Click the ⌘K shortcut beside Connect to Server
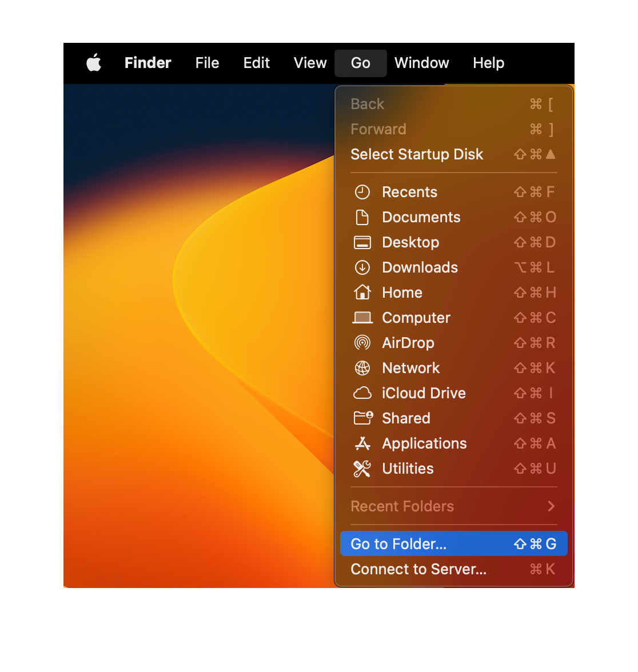The width and height of the screenshot is (638, 672). point(543,569)
